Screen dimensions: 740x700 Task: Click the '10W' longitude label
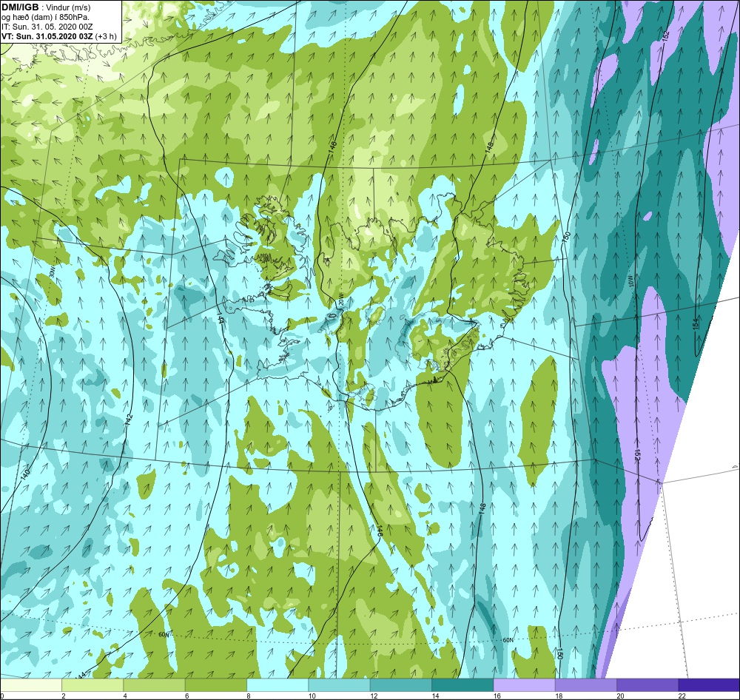tap(631, 281)
